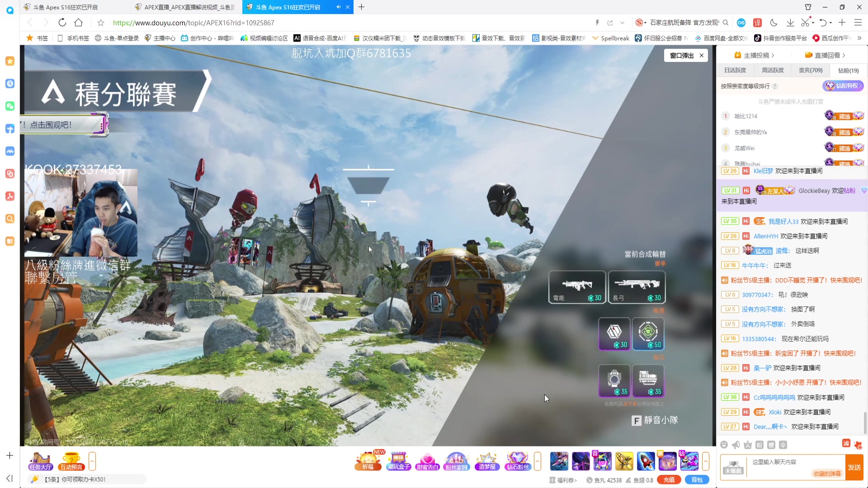Select the 贵宾(709) tab
The image size is (868, 488).
pos(811,70)
